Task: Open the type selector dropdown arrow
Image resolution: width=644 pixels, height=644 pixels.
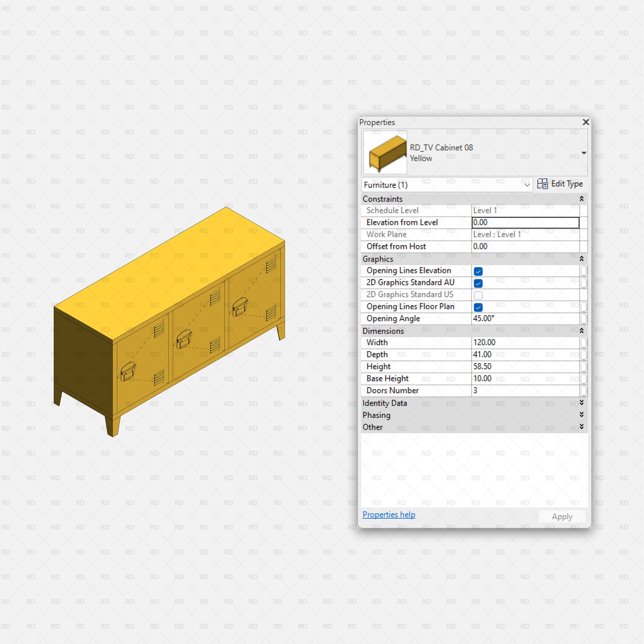Action: [584, 153]
